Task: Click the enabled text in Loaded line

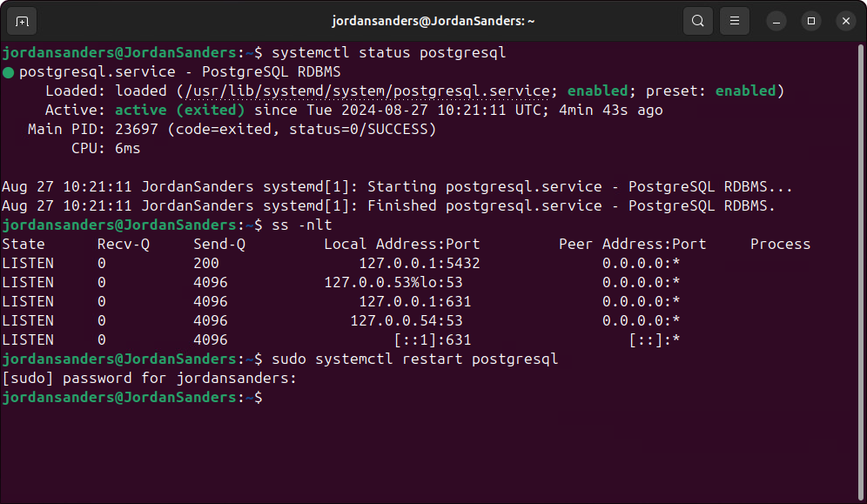Action: click(598, 91)
